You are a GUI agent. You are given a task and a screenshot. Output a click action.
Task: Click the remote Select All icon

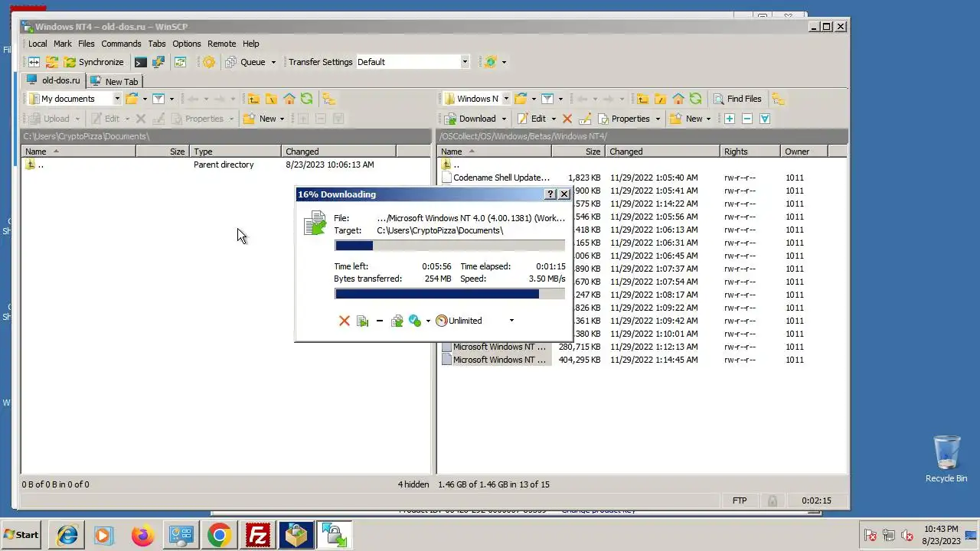(765, 119)
